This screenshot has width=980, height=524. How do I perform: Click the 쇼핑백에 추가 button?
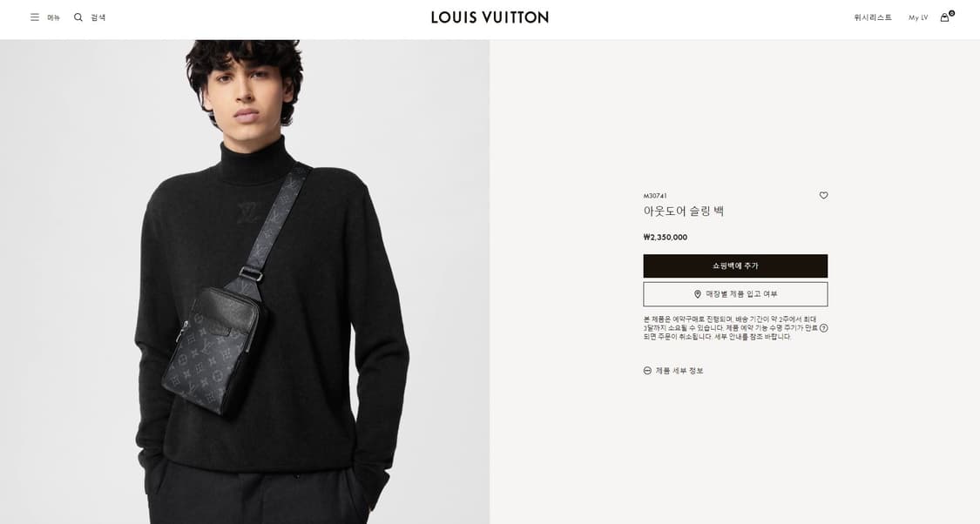tap(735, 266)
